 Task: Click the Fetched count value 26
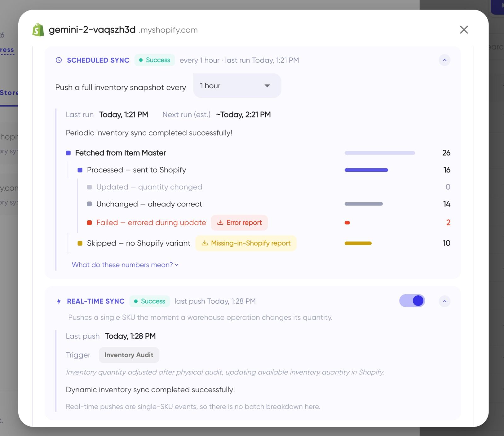[x=446, y=153]
